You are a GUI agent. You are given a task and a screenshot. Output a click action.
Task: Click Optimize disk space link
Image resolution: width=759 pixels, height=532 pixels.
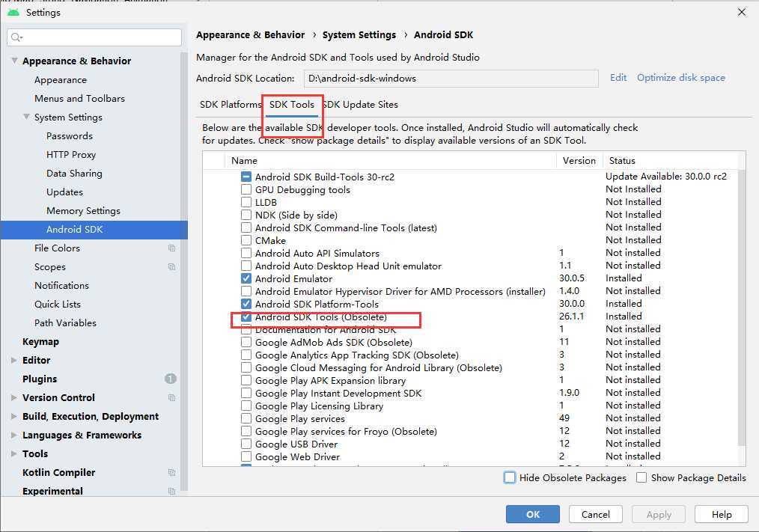point(680,78)
